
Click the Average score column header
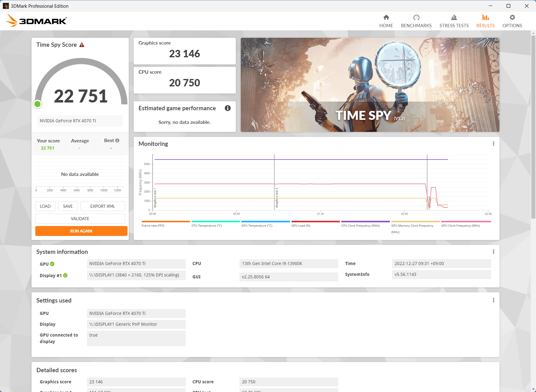(80, 141)
